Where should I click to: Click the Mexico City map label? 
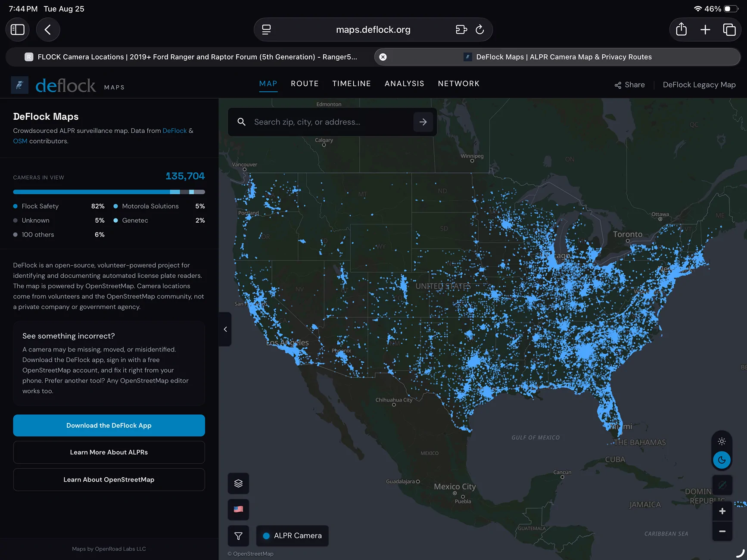(x=455, y=487)
